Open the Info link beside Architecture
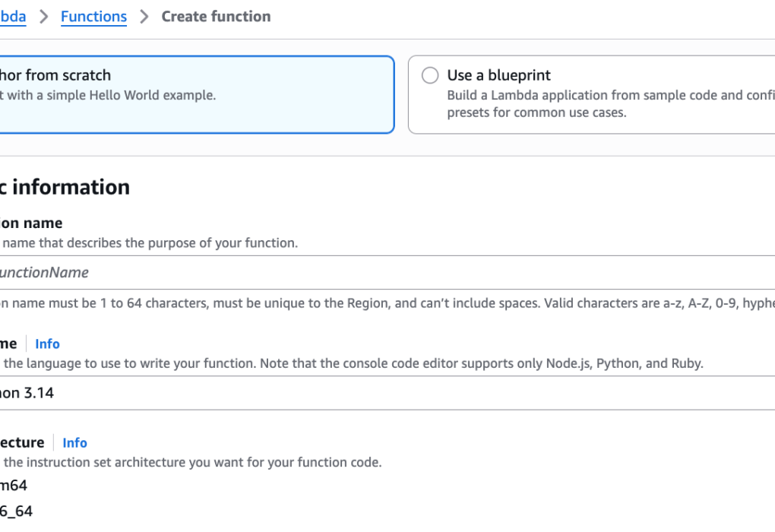This screenshot has width=775, height=532. click(x=74, y=442)
